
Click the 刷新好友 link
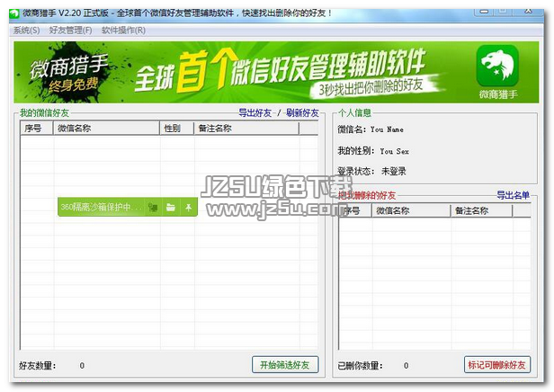pos(302,112)
